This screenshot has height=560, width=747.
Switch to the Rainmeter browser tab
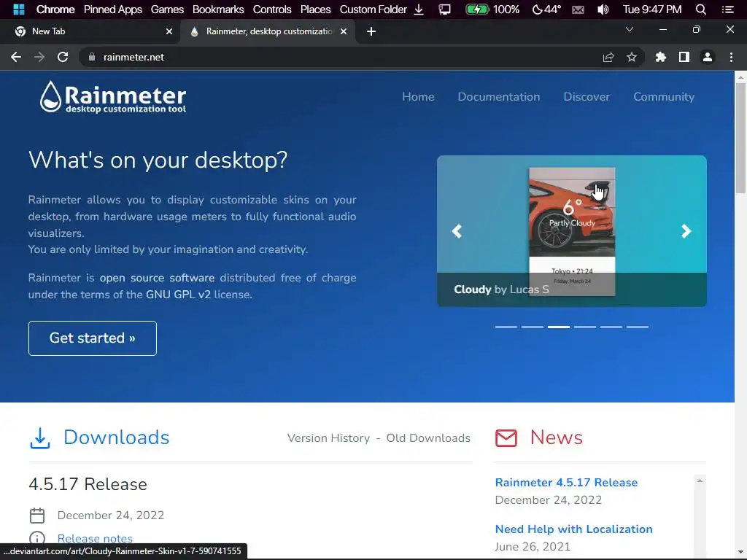pyautogui.click(x=268, y=31)
